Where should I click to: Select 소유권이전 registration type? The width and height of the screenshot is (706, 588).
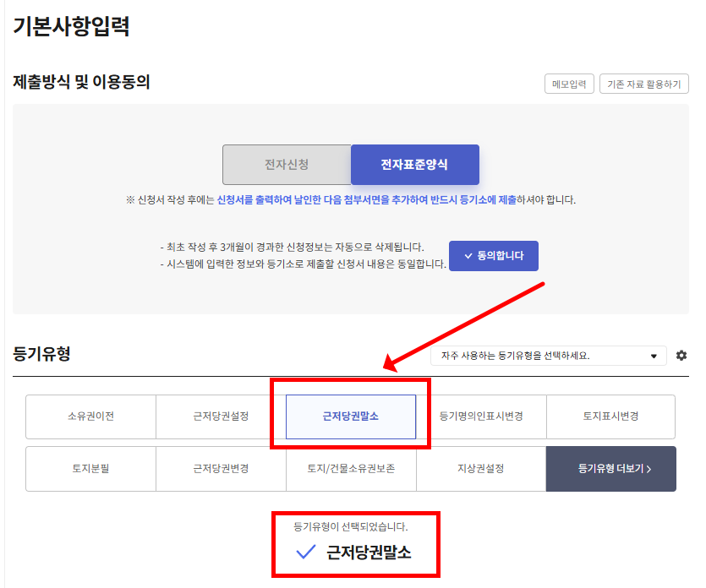pyautogui.click(x=90, y=416)
